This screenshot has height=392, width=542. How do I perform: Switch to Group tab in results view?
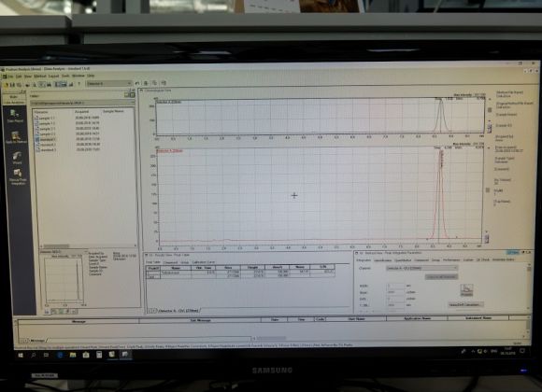click(x=185, y=262)
